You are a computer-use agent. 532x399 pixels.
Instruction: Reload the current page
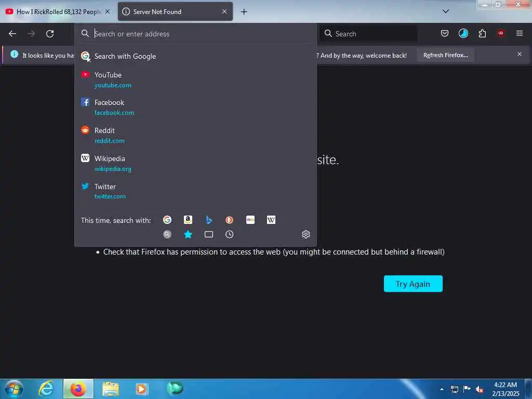50,34
